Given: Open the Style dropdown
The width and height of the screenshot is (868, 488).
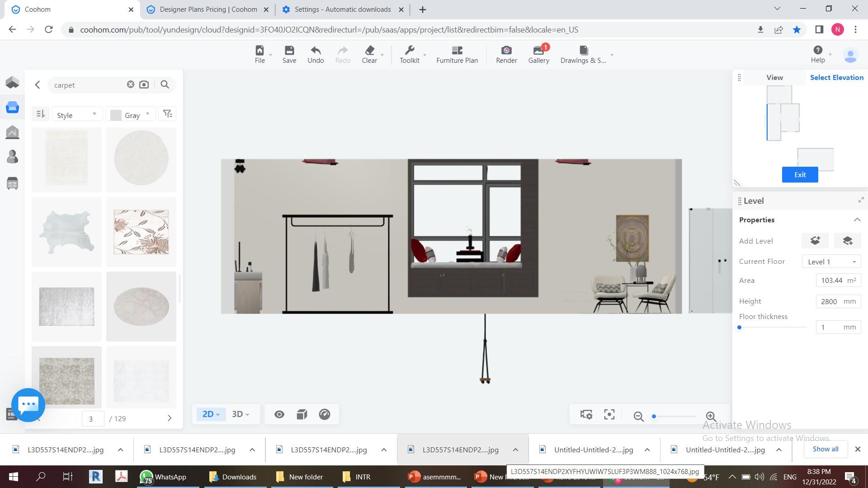Looking at the screenshot, I should [x=77, y=115].
